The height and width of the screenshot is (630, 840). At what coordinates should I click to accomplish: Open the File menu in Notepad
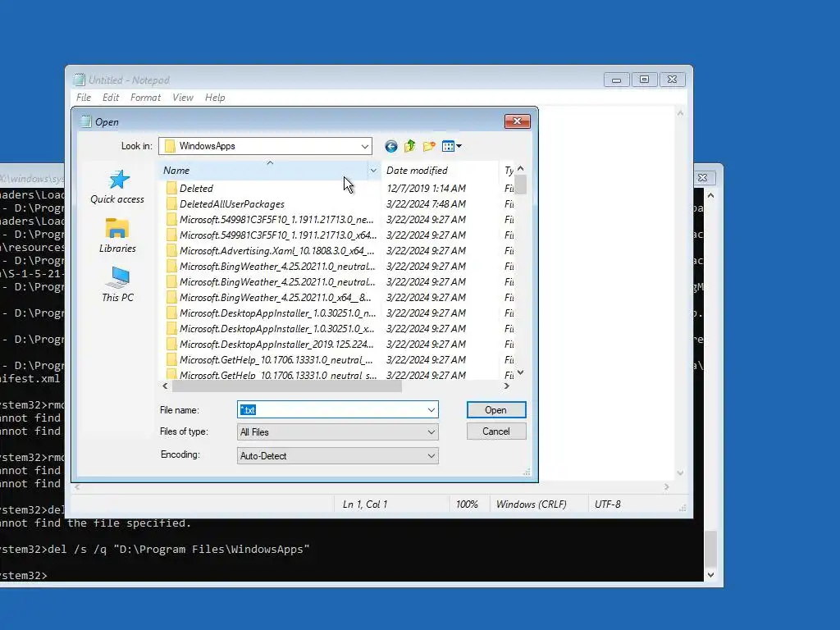(x=84, y=98)
